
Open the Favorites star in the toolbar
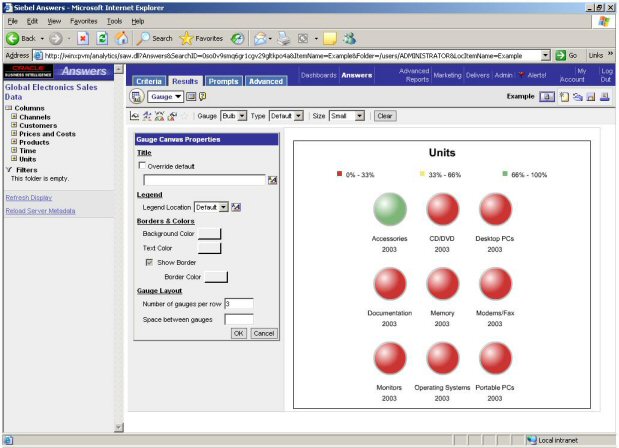(x=186, y=38)
